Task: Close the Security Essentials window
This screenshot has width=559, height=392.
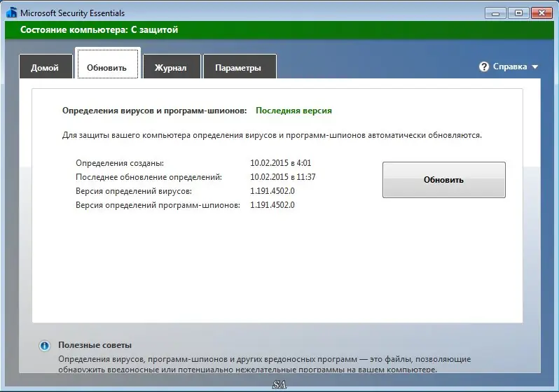Action: (x=542, y=13)
